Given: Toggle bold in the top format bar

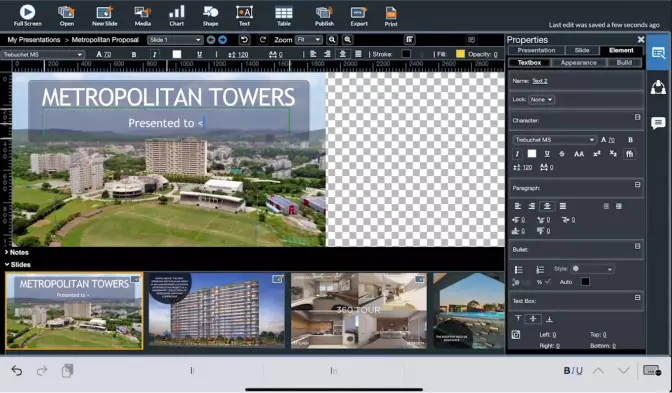Looking at the screenshot, I should point(134,54).
